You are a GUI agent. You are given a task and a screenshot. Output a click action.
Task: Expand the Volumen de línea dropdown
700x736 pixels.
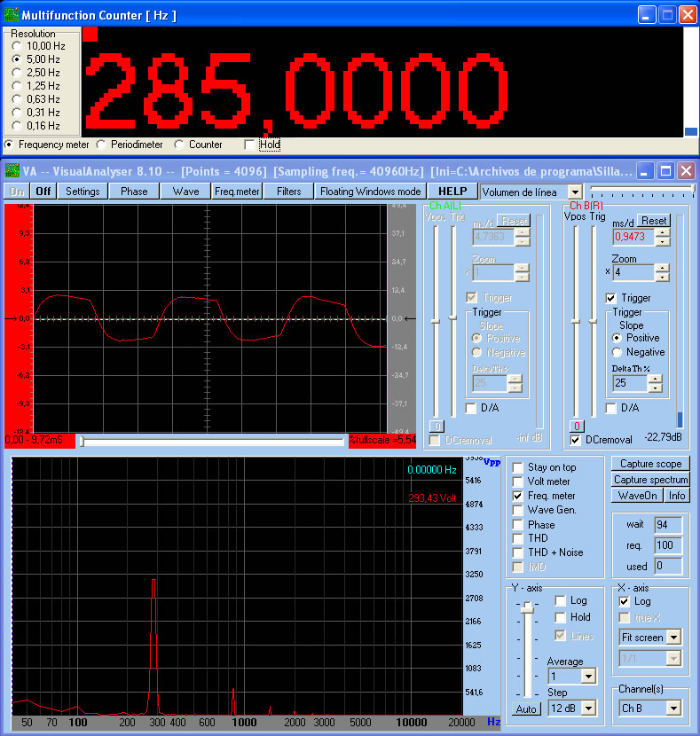point(575,192)
